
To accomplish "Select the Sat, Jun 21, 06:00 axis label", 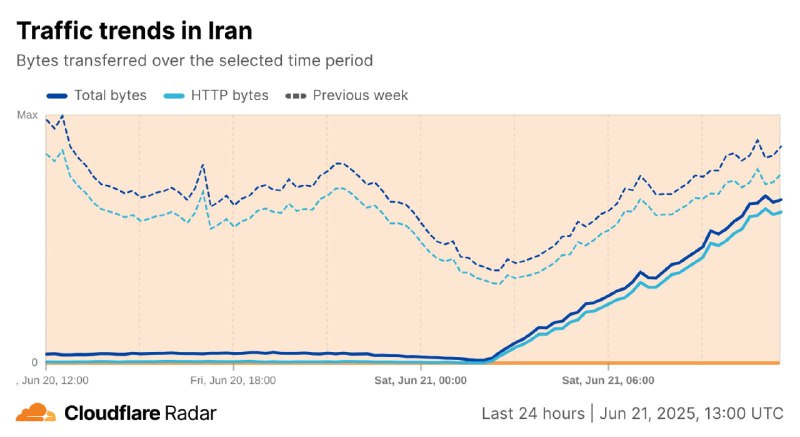I will [x=608, y=380].
